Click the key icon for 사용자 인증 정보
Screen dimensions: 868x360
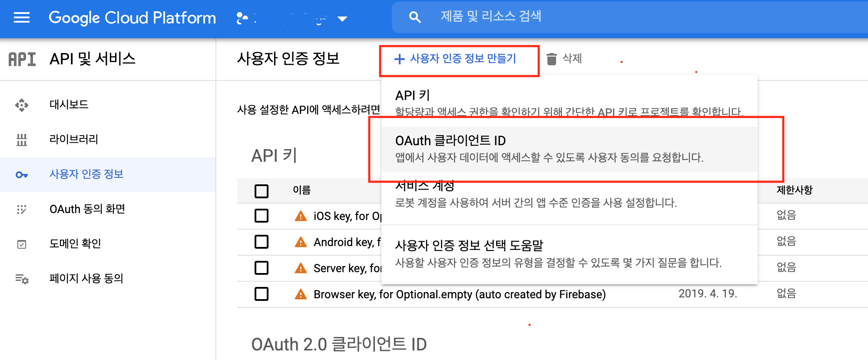pos(22,175)
